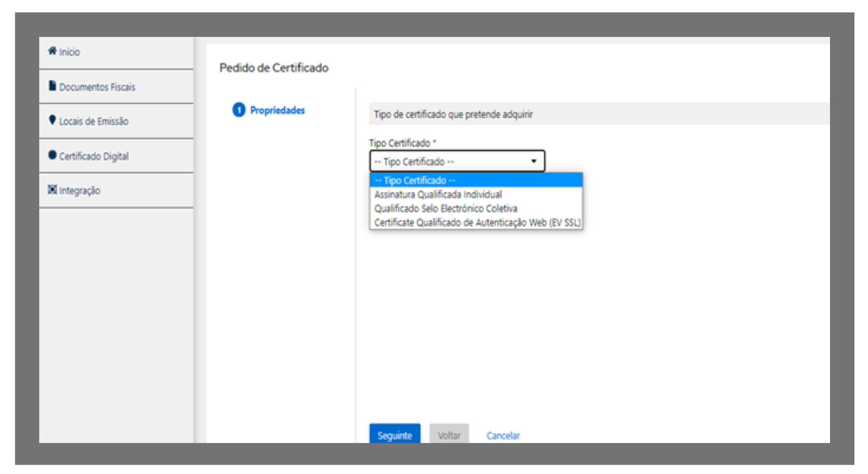Screen dimensions: 868x474
Task: Click the document icon for Documentos Fiscais
Action: click(52, 86)
